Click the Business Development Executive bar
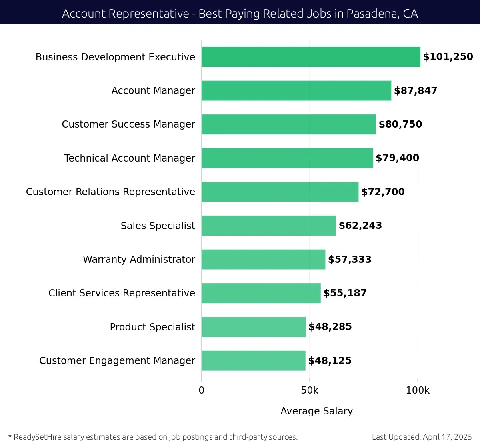 coord(311,57)
